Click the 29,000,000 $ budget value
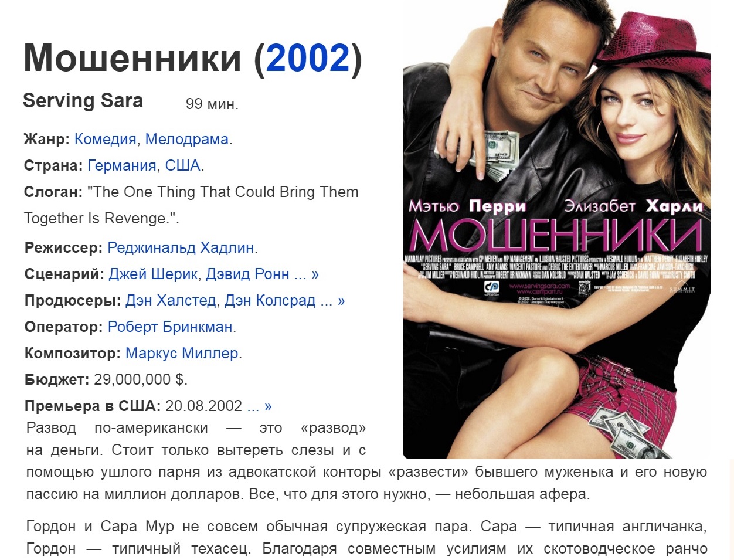This screenshot has width=734, height=560. pyautogui.click(x=140, y=380)
